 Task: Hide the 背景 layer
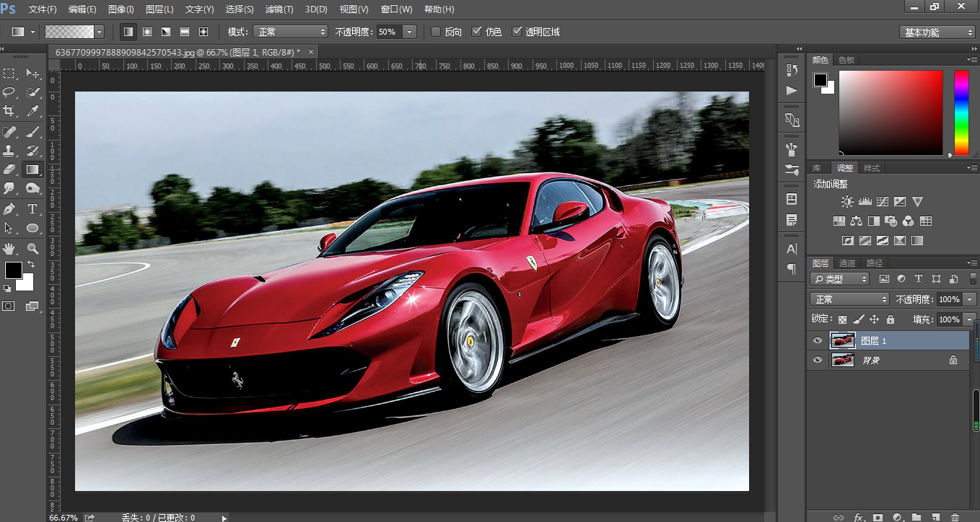(x=818, y=360)
